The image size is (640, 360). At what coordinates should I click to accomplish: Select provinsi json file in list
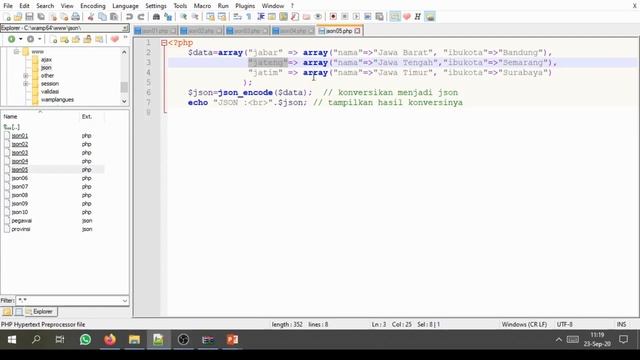click(21, 229)
